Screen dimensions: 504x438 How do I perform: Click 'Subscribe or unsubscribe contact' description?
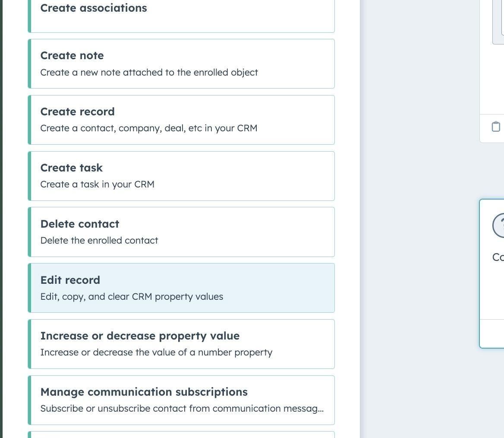[x=182, y=409]
